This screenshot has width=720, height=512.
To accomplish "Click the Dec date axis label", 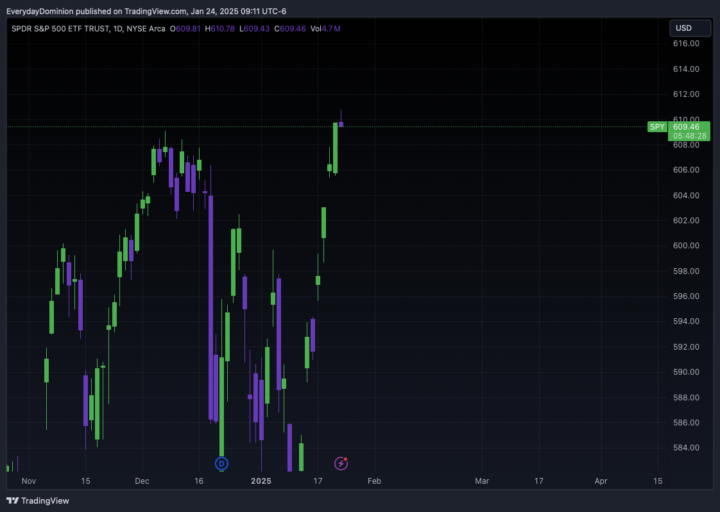I will 142,481.
